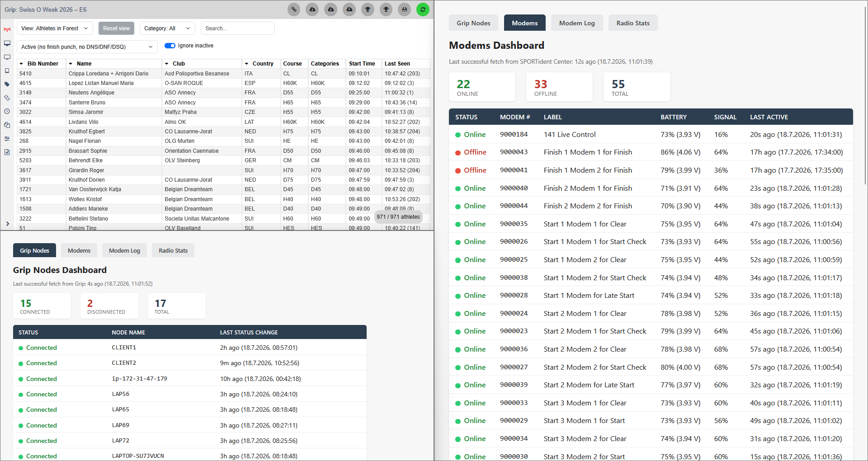The image size is (868, 461).
Task: Open the red hurdle icon in sidebar
Action: click(7, 30)
